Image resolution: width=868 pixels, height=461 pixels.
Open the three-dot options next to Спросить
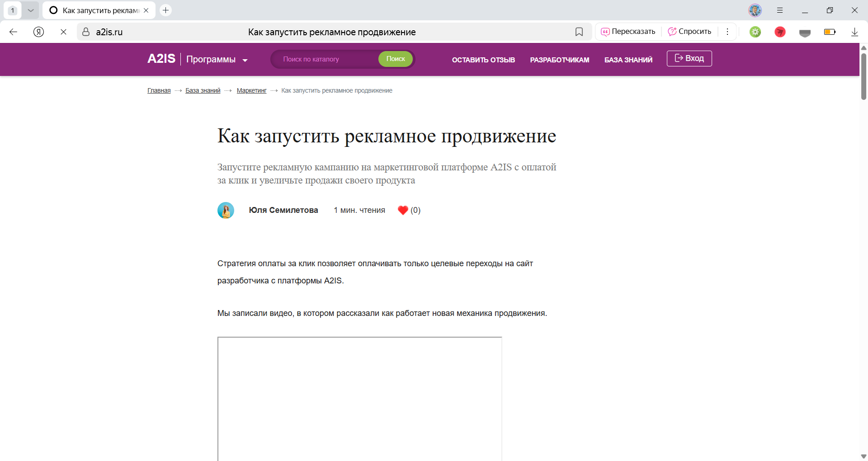click(x=727, y=32)
